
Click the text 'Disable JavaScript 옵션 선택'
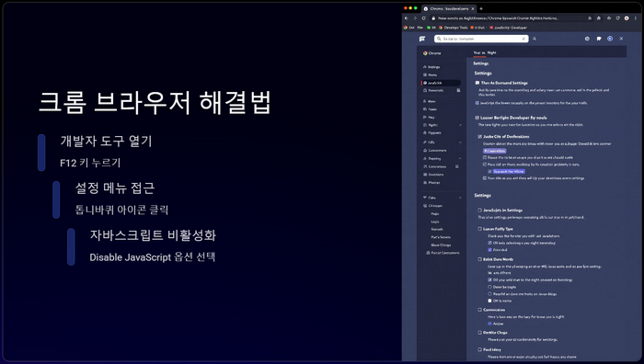coord(153,257)
